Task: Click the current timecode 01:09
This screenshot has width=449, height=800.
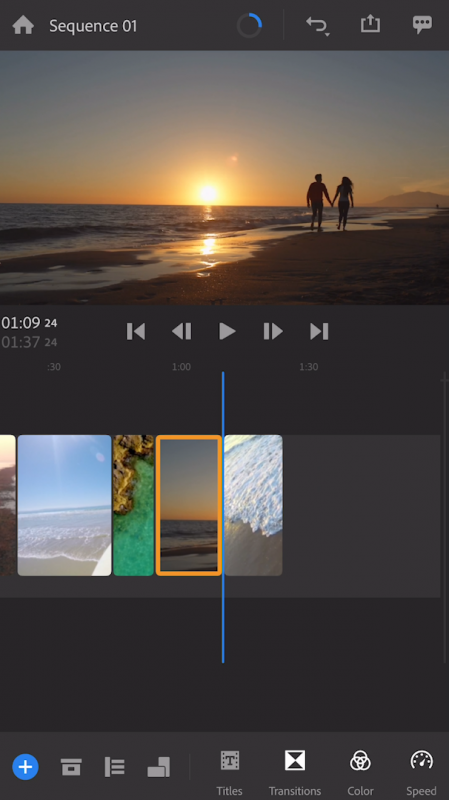Action: pyautogui.click(x=29, y=322)
